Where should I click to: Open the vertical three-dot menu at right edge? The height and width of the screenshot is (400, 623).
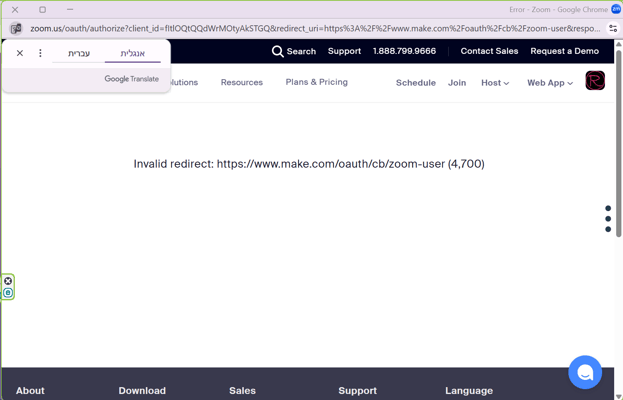pos(608,219)
